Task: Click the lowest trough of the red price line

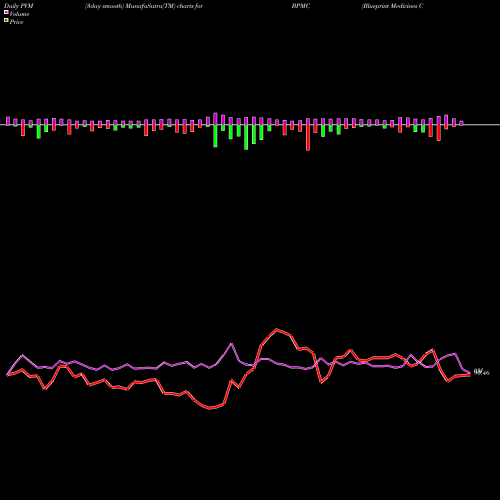Action: 210,408
